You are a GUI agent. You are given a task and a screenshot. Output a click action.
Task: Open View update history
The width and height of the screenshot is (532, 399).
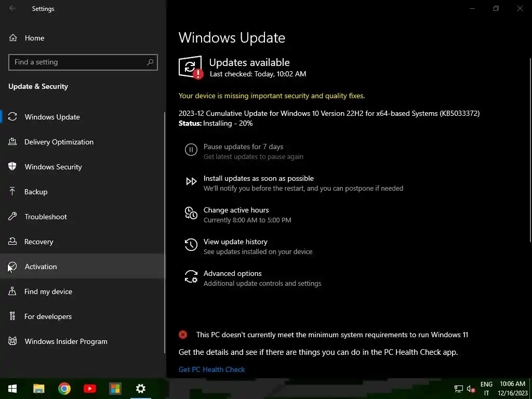(249, 246)
